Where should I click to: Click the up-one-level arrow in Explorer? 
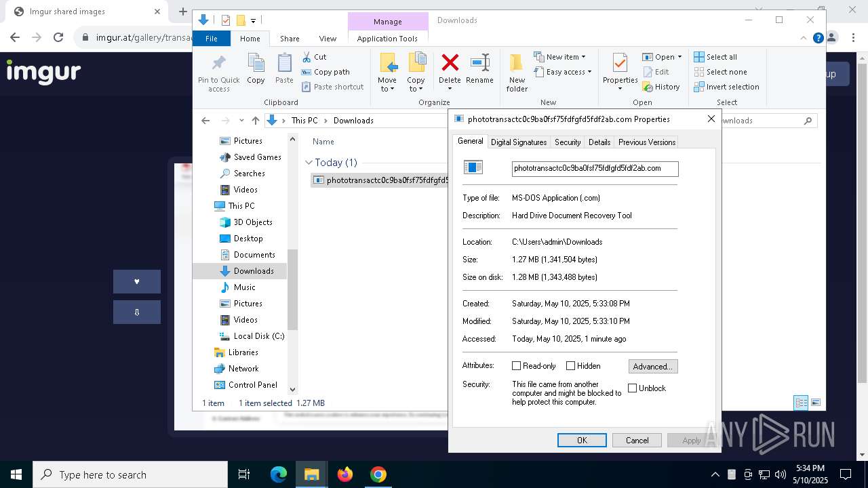[256, 121]
